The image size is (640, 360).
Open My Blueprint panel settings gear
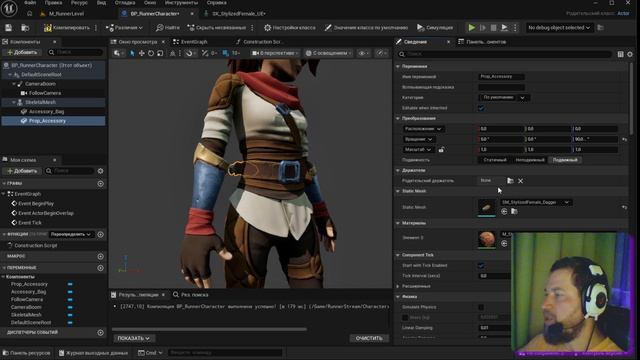100,171
